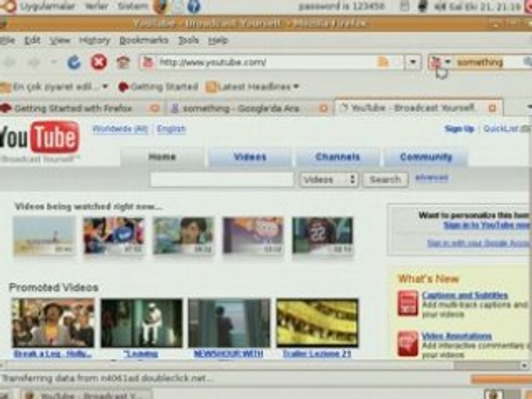Click the YouTube search text field
532x399 pixels.
222,179
